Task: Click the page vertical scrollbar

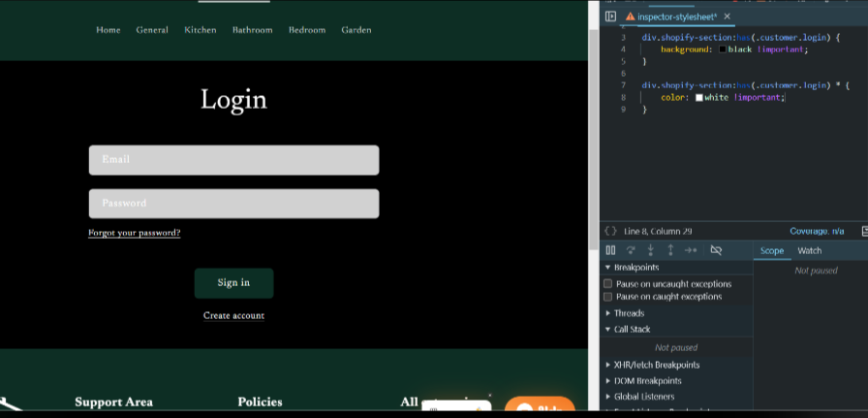Action: (x=594, y=139)
